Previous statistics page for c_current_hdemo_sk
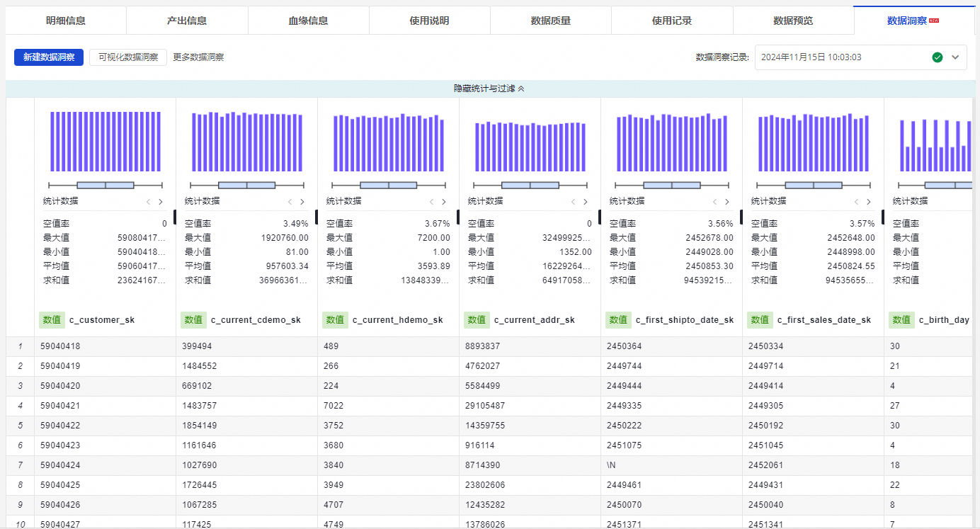980x529 pixels. (x=431, y=201)
